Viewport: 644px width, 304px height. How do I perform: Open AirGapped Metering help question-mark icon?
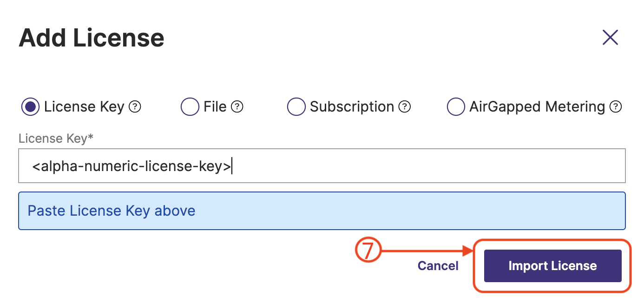point(616,107)
